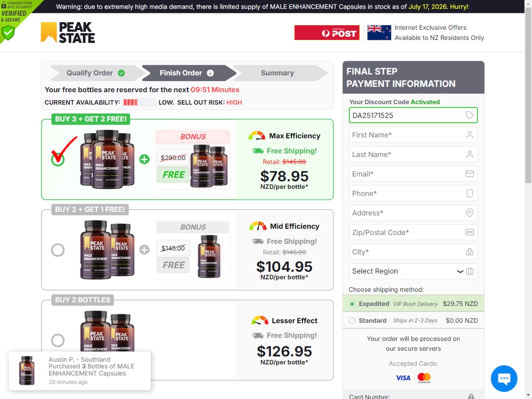532x399 pixels.
Task: Click the map icon in Select Region field
Action: (469, 271)
